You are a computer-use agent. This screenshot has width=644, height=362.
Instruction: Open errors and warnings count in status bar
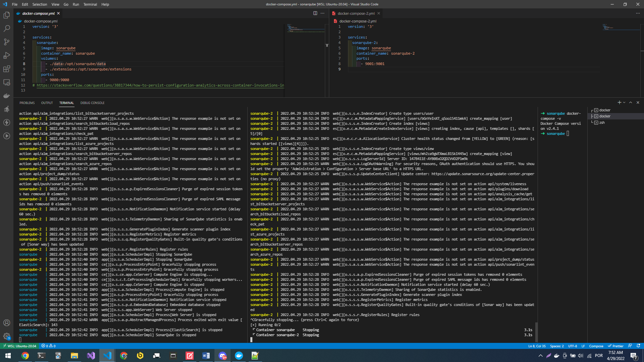[x=48, y=346]
